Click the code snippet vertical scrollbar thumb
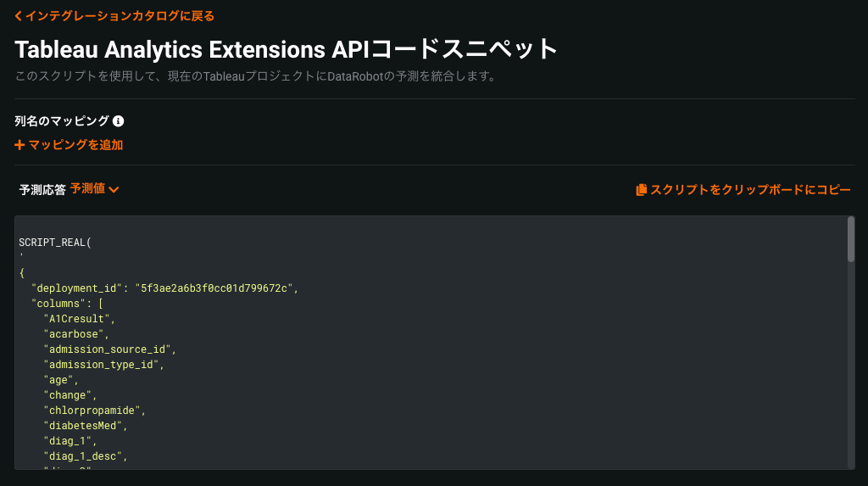 850,240
